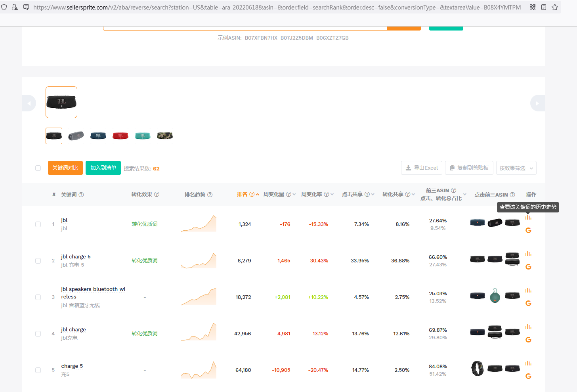Sort by 排名 column header

[x=242, y=194]
